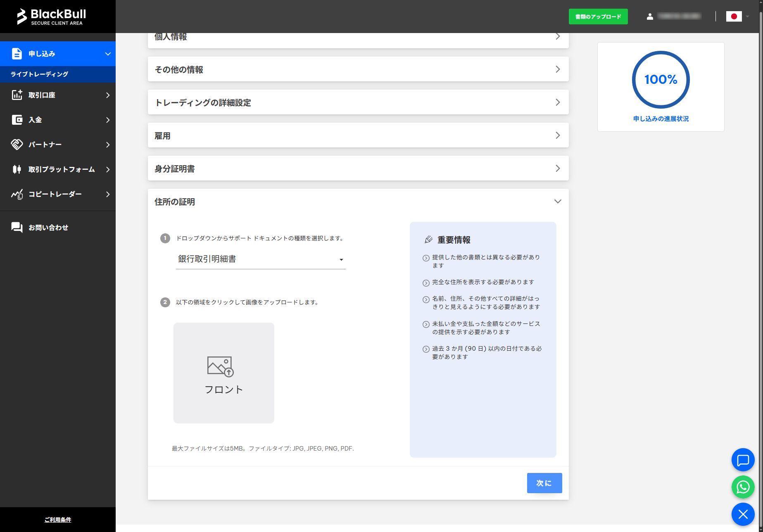Screen dimensions: 763x532
Task: Open the chat bubble support icon
Action: tap(742, 460)
